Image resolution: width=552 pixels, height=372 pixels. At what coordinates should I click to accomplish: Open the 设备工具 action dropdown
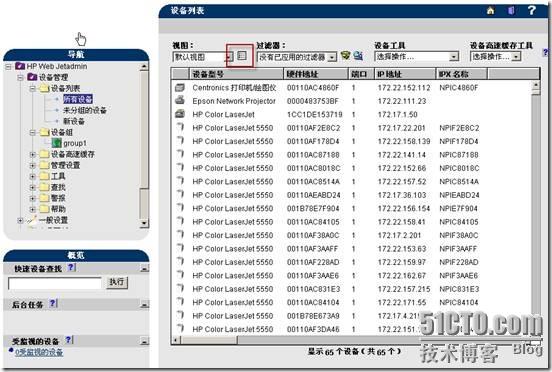pos(454,57)
